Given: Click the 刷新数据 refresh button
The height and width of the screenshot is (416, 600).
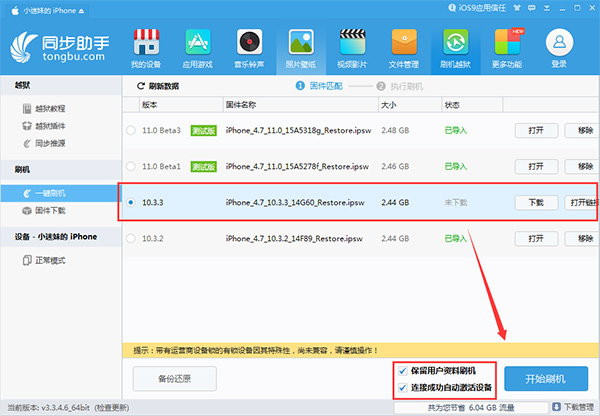Looking at the screenshot, I should click(x=158, y=86).
